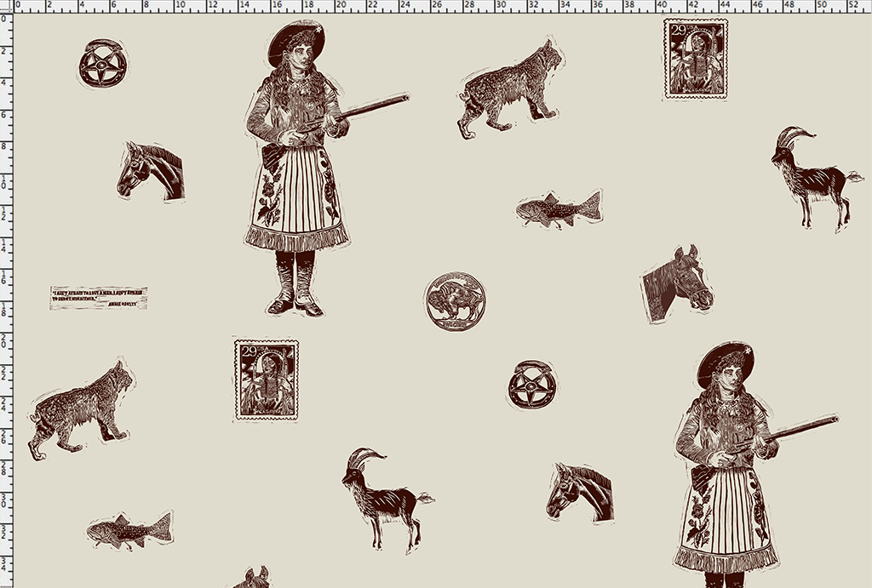
Task: Select the 29-cent stamp left of center
Action: point(267,380)
